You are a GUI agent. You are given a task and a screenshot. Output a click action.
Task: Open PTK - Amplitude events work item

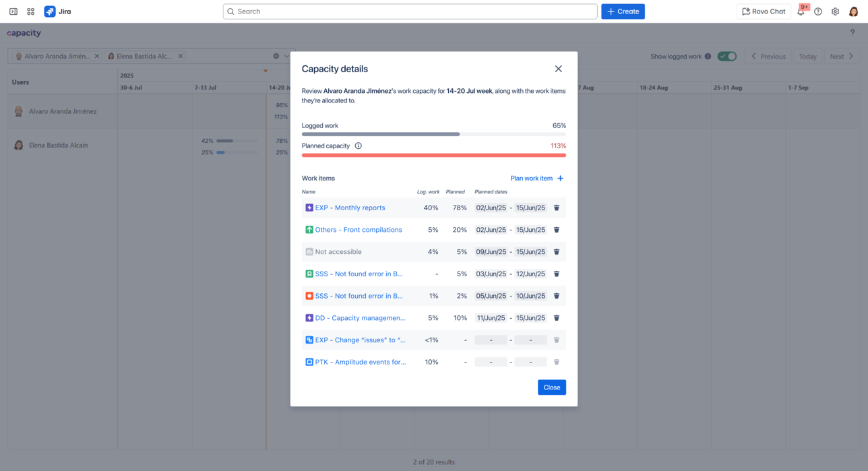tap(361, 362)
